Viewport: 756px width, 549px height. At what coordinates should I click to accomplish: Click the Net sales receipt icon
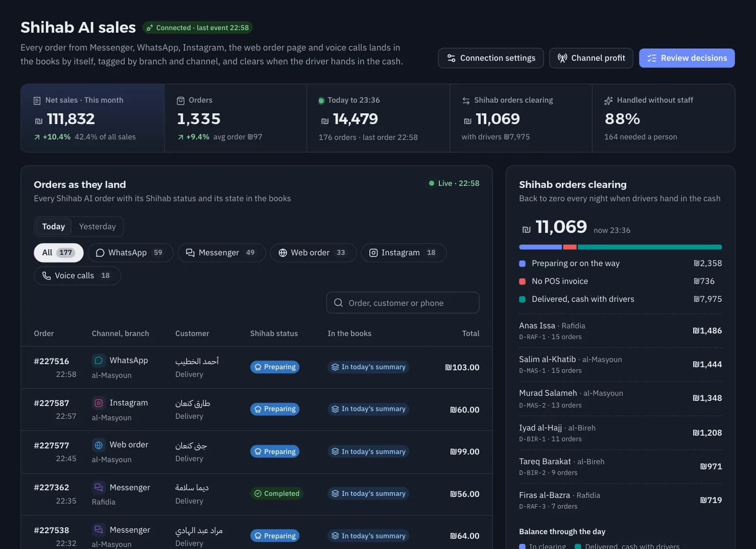pyautogui.click(x=37, y=101)
